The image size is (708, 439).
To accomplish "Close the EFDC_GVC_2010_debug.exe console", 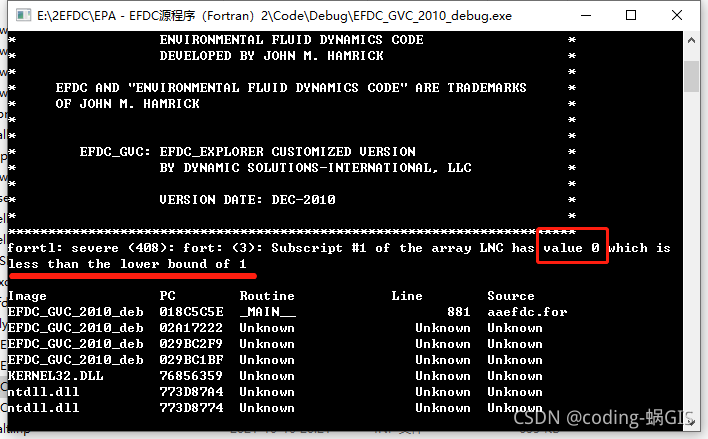I will pyautogui.click(x=676, y=15).
